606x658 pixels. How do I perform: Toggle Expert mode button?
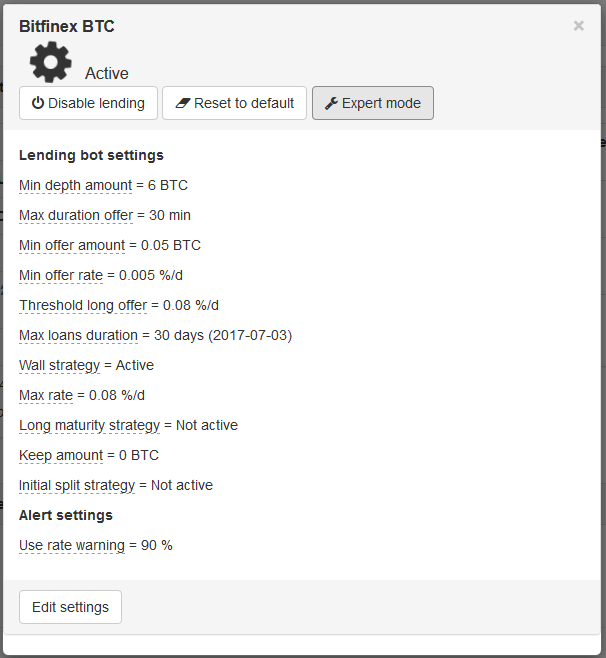(373, 103)
